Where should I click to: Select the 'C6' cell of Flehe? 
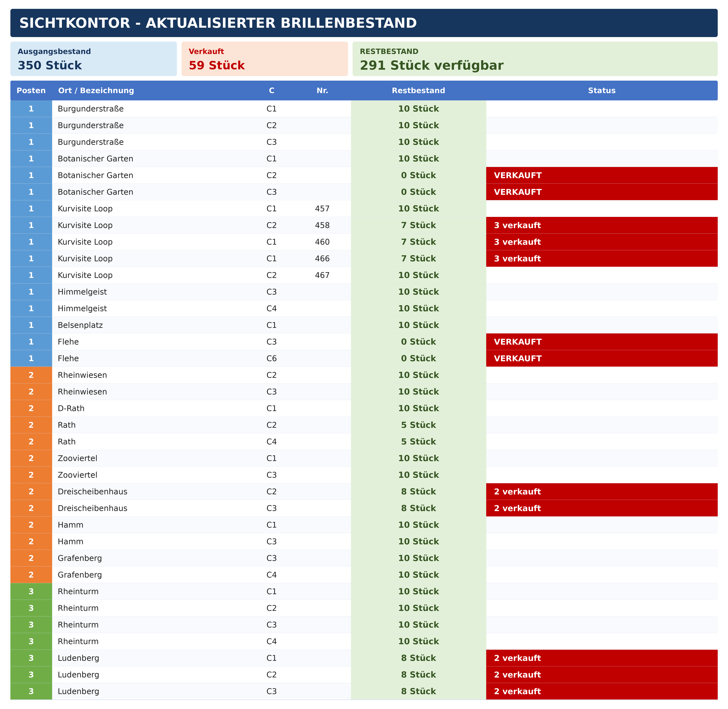[x=272, y=358]
